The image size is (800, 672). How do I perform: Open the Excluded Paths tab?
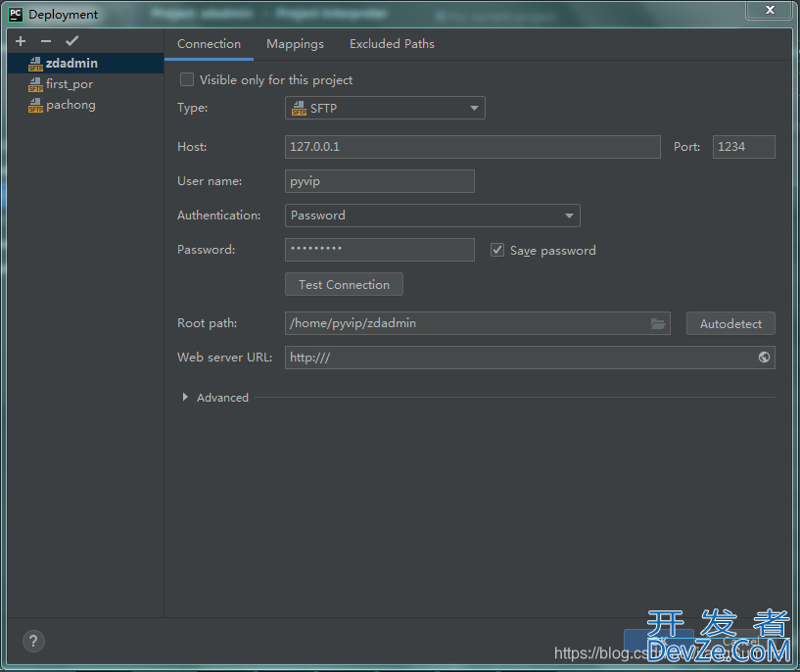pyautogui.click(x=392, y=44)
